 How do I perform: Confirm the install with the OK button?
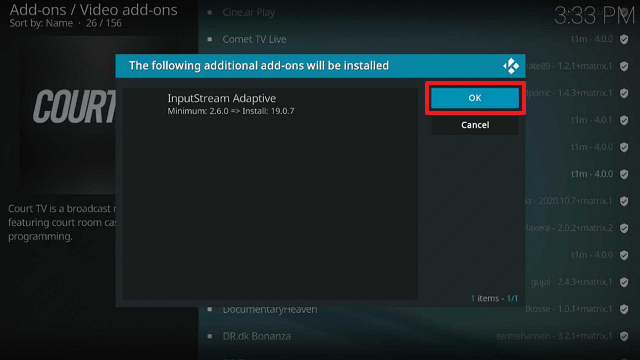[475, 98]
